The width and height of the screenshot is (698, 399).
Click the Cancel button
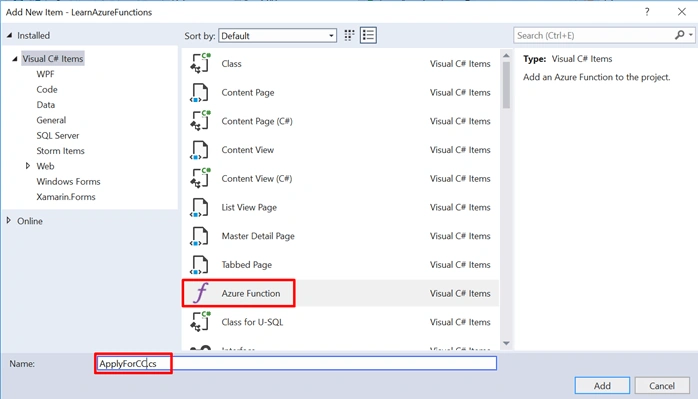661,386
